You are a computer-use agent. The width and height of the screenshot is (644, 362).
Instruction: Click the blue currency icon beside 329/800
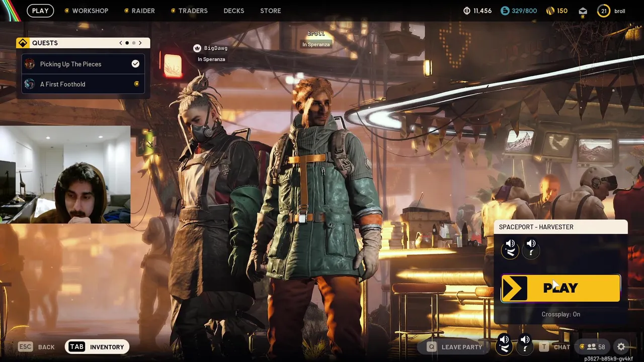505,11
